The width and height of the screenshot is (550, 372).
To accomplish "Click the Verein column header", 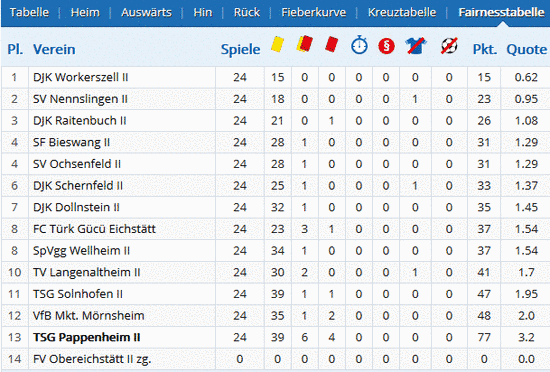I will pyautogui.click(x=54, y=49).
